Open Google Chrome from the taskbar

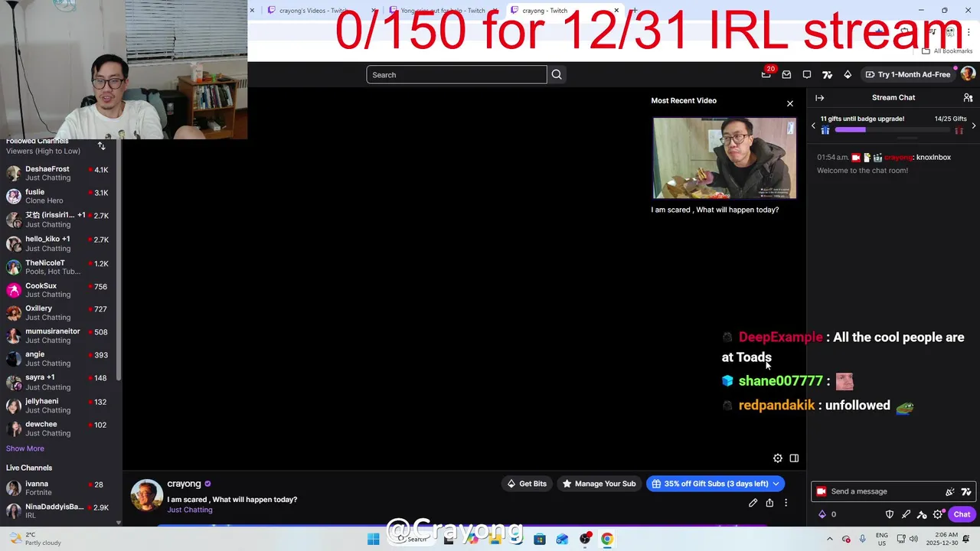pos(607,539)
